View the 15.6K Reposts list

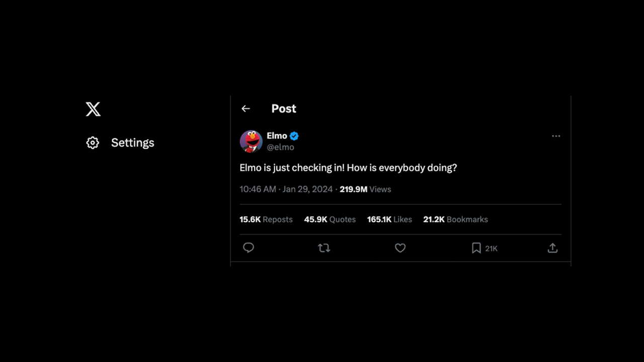point(266,219)
